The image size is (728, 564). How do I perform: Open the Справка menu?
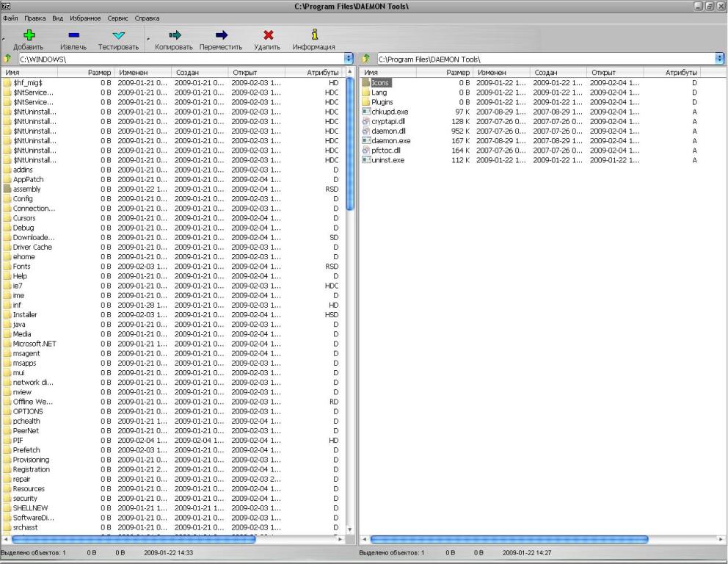click(x=147, y=18)
